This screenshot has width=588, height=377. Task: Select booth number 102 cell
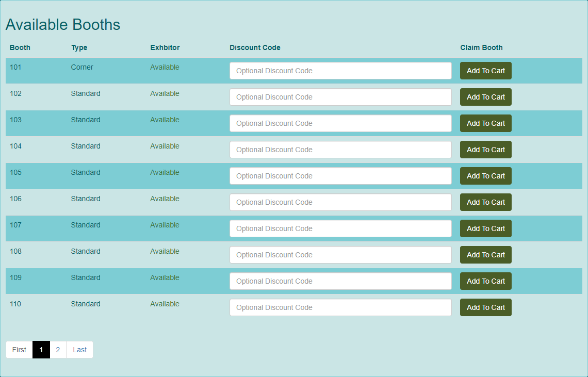coord(15,93)
